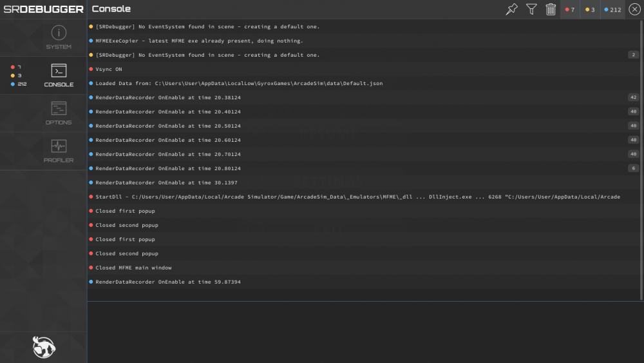Image resolution: width=644 pixels, height=363 pixels.
Task: Select RenderDataRecorder entry at time 20.40124
Action: 363,112
